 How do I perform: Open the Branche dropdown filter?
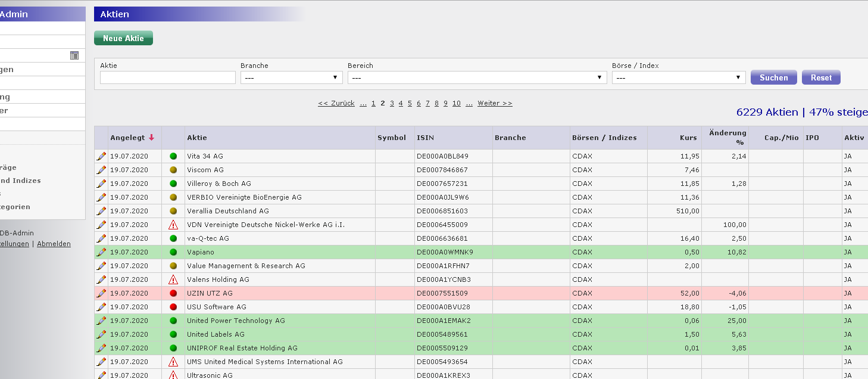click(291, 77)
